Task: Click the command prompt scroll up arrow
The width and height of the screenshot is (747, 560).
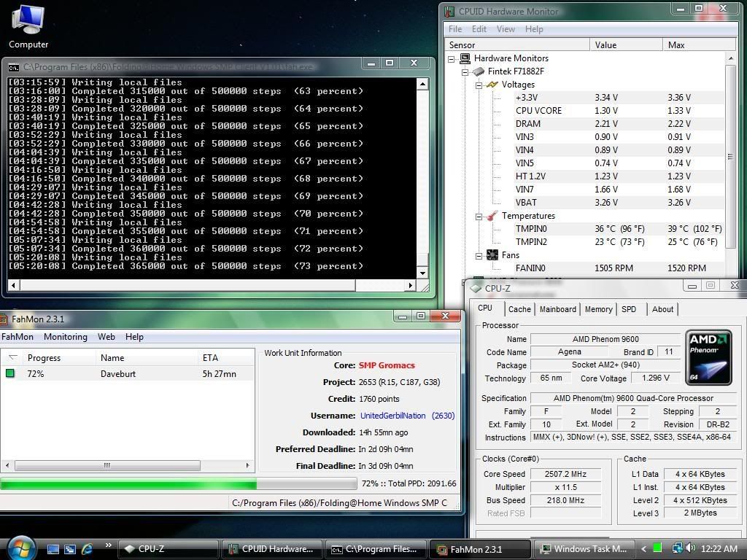Action: click(422, 85)
